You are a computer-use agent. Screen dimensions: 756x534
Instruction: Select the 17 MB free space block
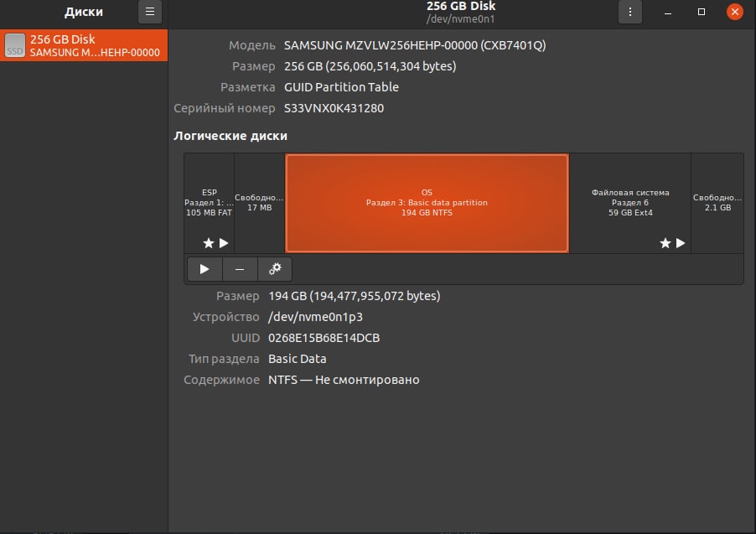pos(259,203)
